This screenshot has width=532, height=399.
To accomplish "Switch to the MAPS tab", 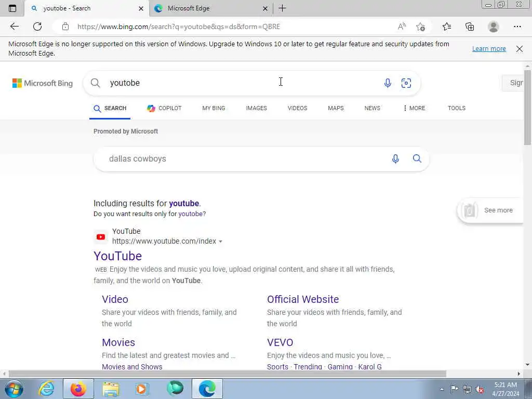I will click(x=336, y=108).
